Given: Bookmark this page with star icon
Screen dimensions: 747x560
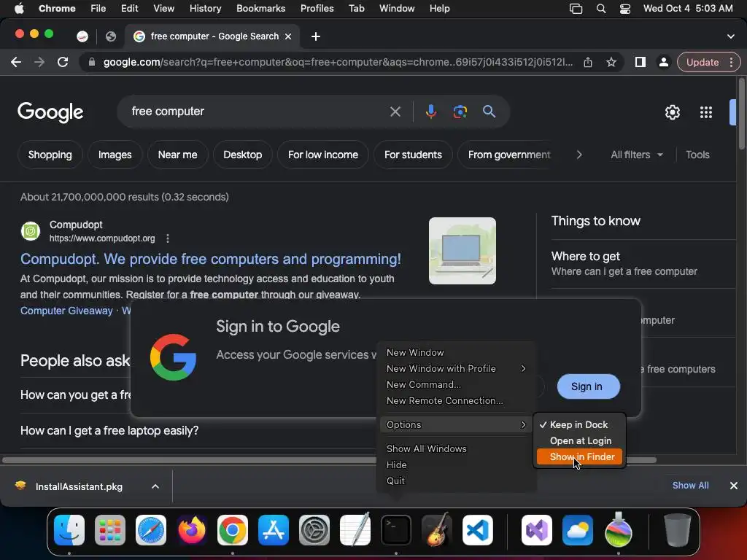Looking at the screenshot, I should 611,62.
